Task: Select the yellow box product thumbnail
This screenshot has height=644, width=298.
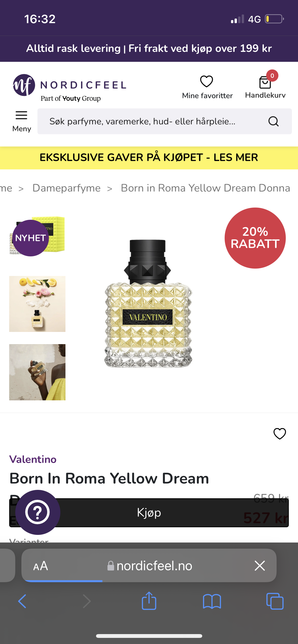Action: (37, 235)
